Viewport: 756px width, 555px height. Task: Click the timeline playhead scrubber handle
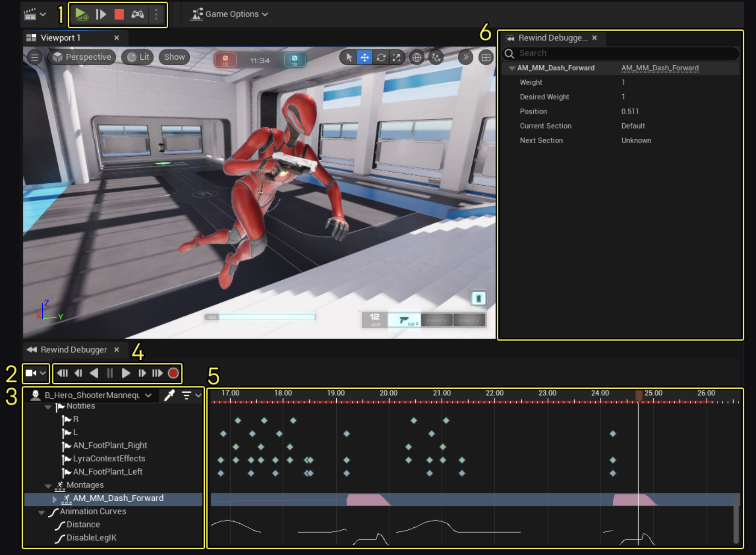[638, 395]
